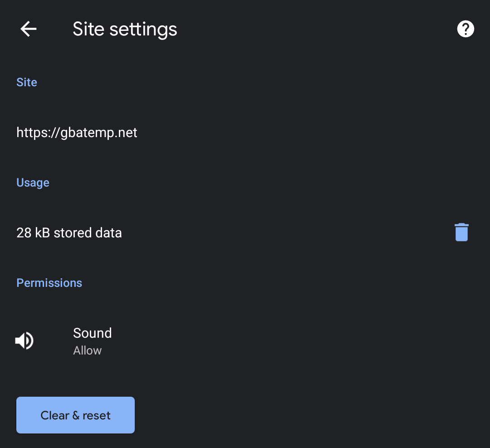
Task: Reset gbatemp.net permissions with blue button
Action: pos(75,415)
